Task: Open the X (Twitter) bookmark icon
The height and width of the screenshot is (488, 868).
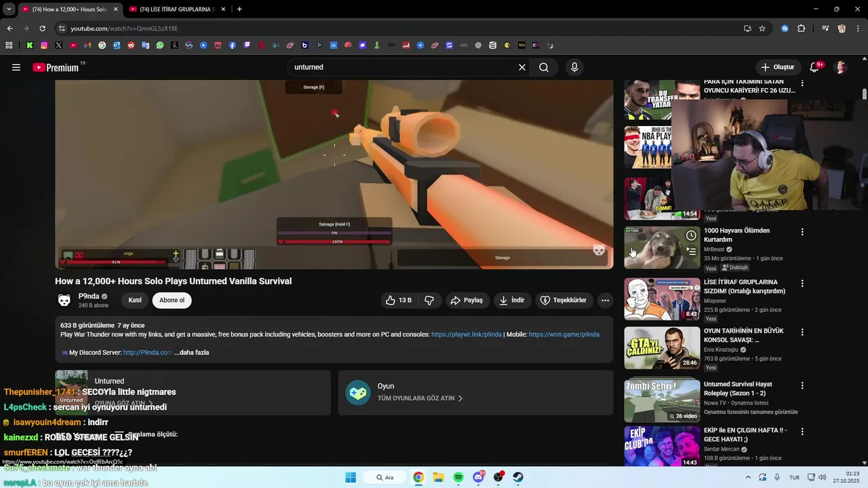Action: pyautogui.click(x=59, y=45)
